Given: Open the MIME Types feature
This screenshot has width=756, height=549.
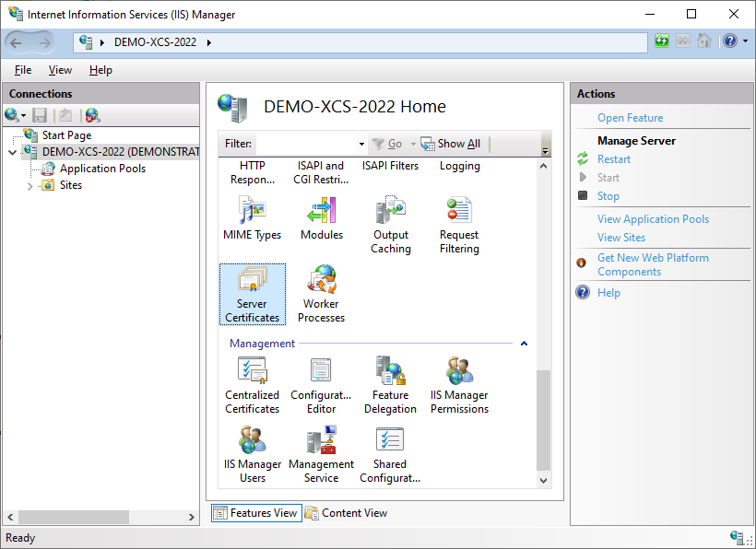Looking at the screenshot, I should click(x=253, y=218).
